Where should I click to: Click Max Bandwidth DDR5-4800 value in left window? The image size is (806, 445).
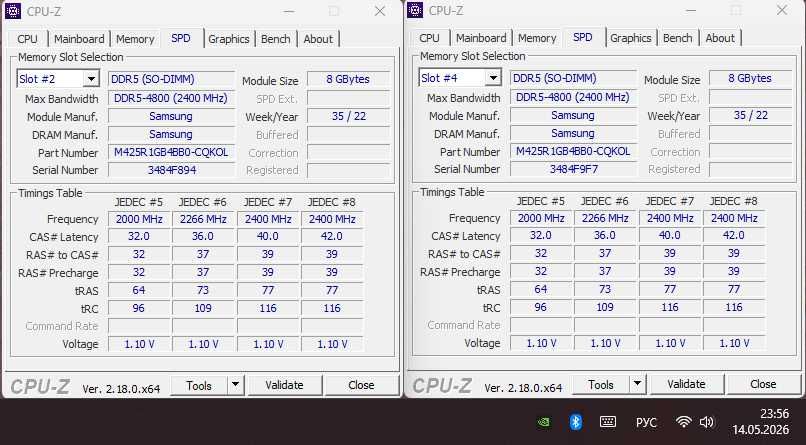tap(172, 98)
